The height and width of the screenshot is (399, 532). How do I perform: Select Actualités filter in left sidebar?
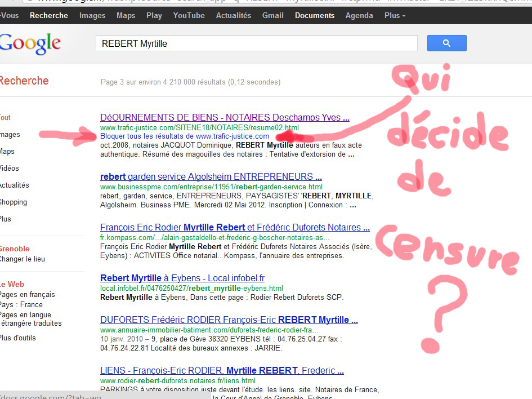[x=14, y=185]
